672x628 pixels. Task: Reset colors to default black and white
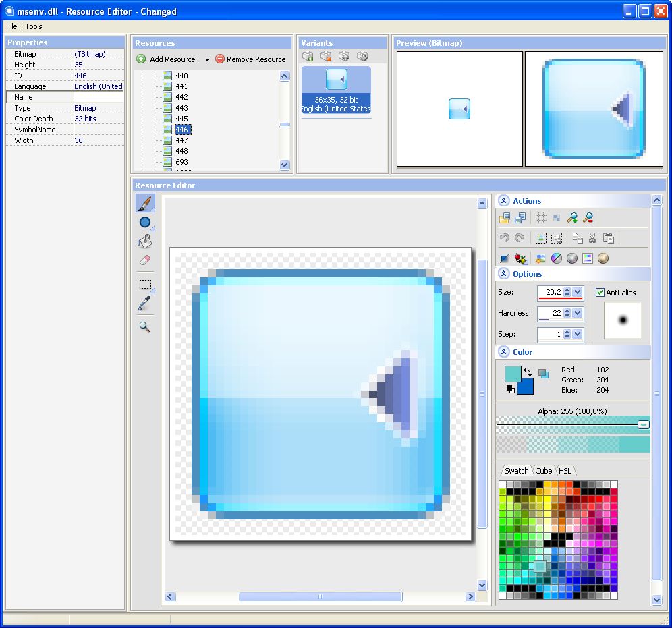(511, 389)
